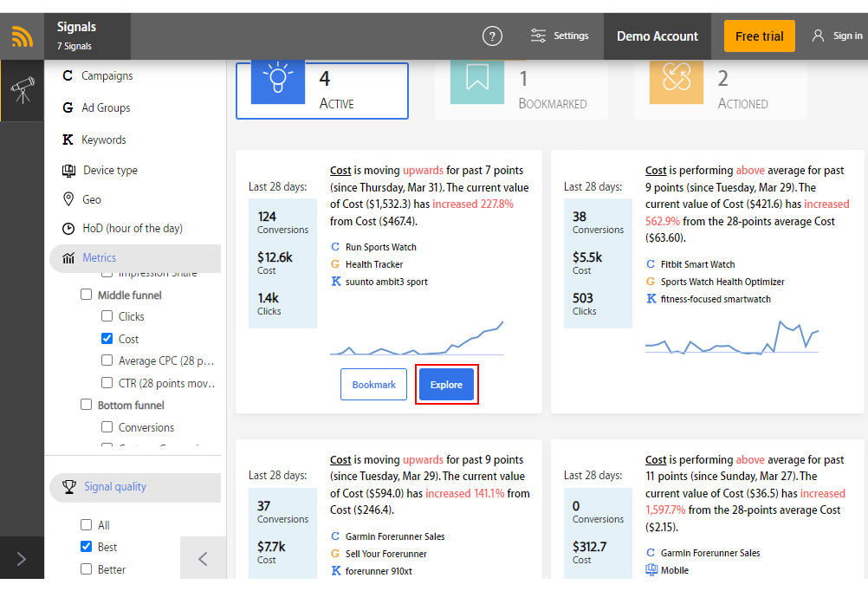Expand the Keywords filter section

(x=103, y=140)
